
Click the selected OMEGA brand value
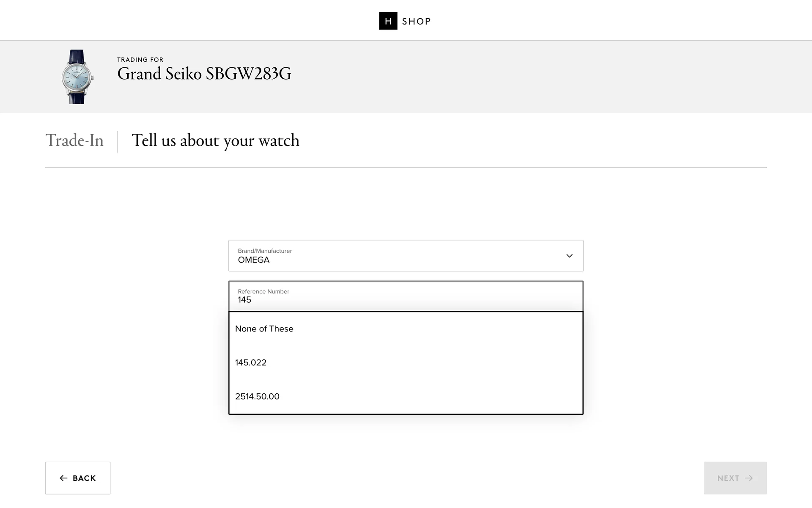coord(253,260)
